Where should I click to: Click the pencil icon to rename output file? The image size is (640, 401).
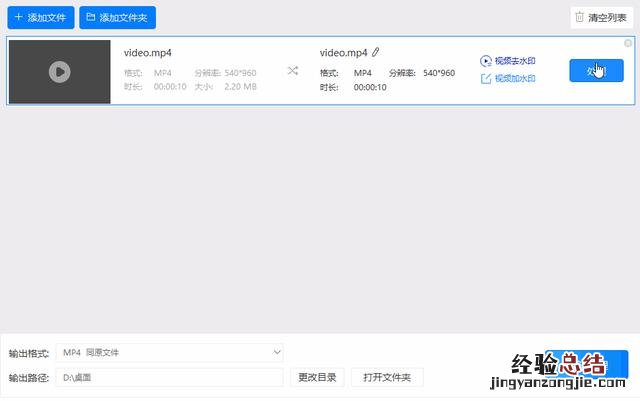[376, 52]
